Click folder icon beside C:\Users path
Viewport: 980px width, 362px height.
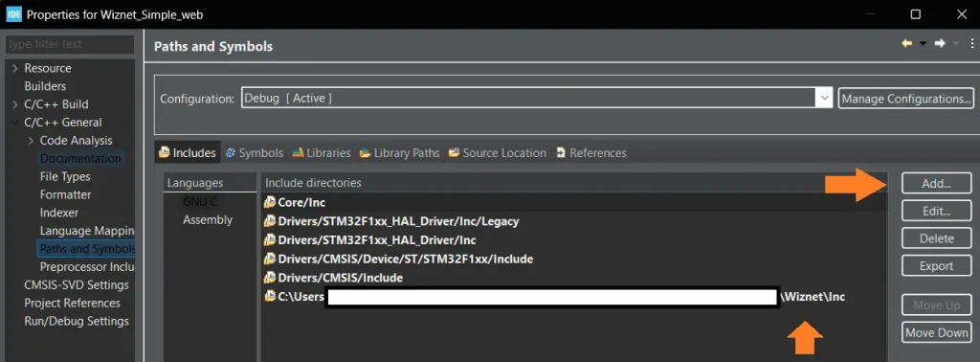[x=269, y=296]
